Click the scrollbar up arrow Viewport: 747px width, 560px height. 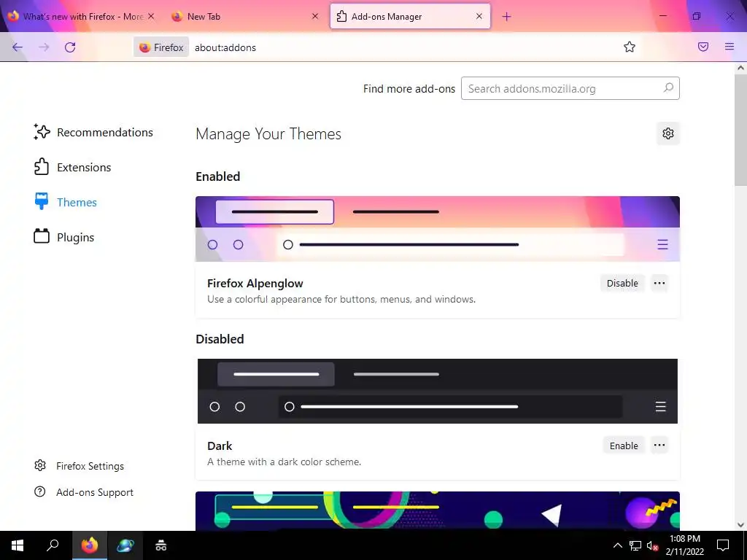click(740, 68)
